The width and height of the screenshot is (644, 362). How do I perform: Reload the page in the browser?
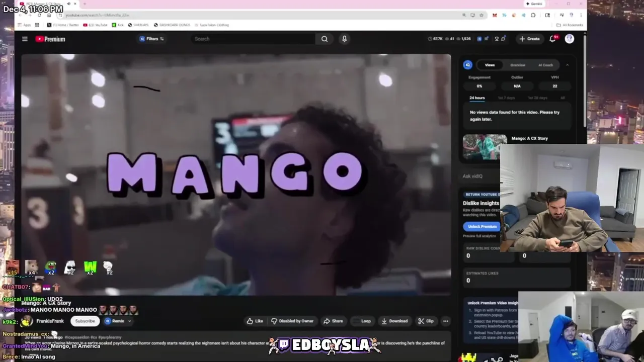(x=39, y=15)
